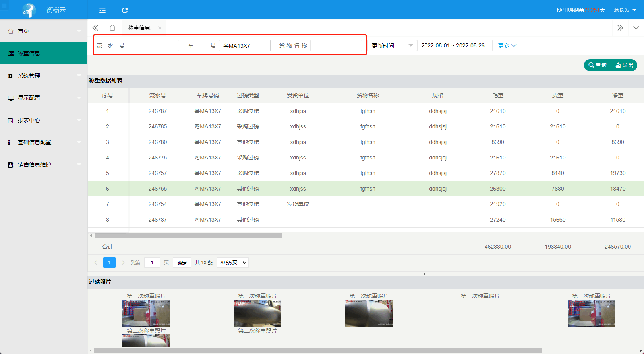Focus the go-to page number field

(152, 263)
